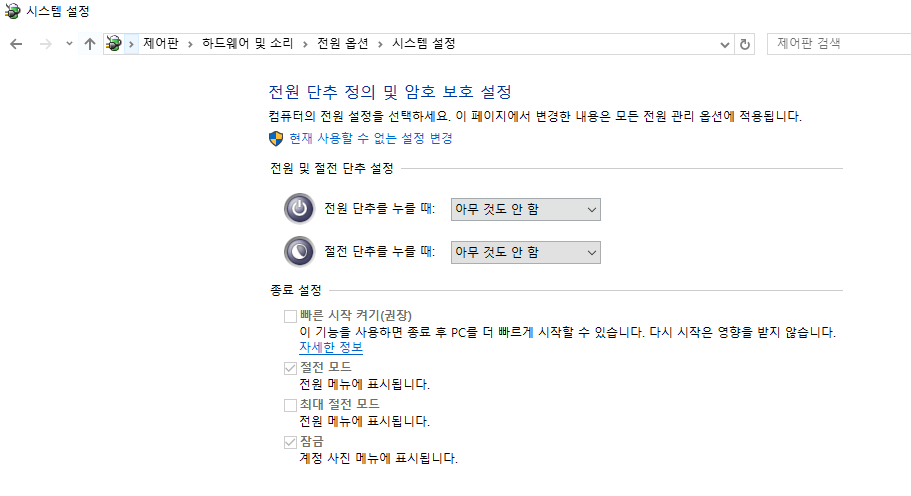The height and width of the screenshot is (496, 911).
Task: Click the Control Panel icon in address bar
Action: (114, 44)
